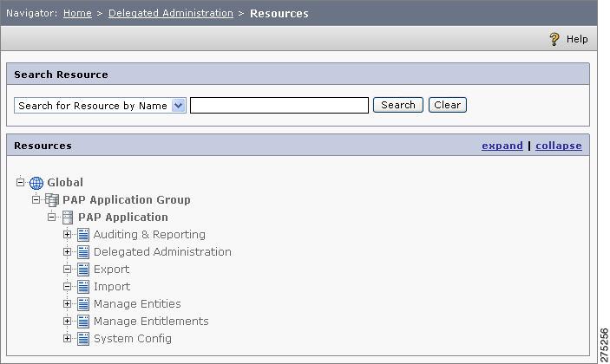Click the Global globe icon

pyautogui.click(x=36, y=183)
